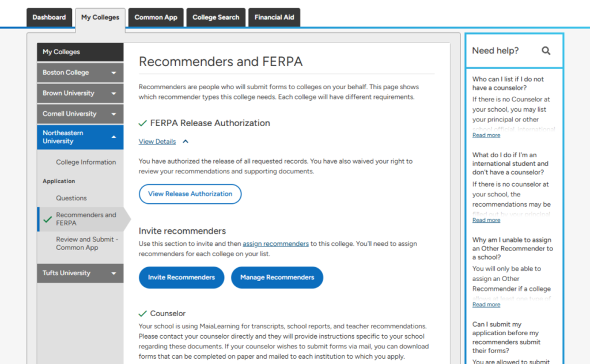Expand the Cornell University sidebar section
Screen dimensions: 590x364
(x=114, y=114)
